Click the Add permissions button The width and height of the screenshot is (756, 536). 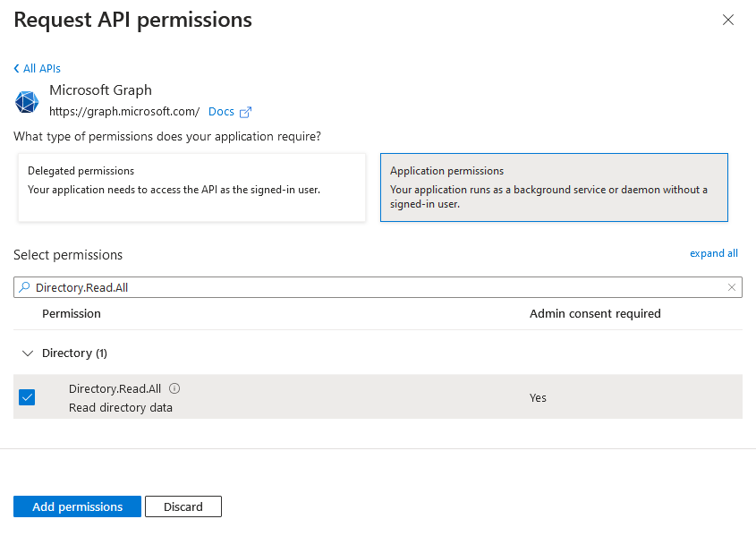tap(77, 506)
